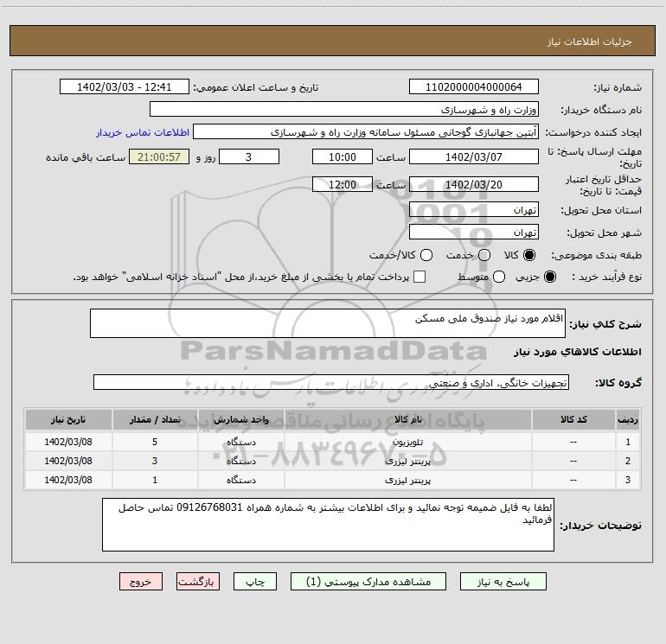666x644 pixels.
Task: Click the buyer organization name field
Action: click(x=344, y=110)
